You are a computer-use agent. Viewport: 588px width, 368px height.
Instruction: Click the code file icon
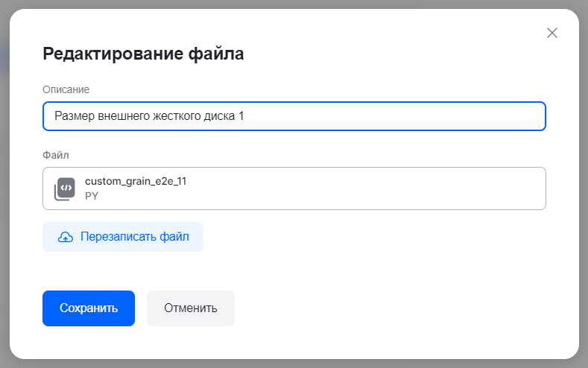pos(65,188)
